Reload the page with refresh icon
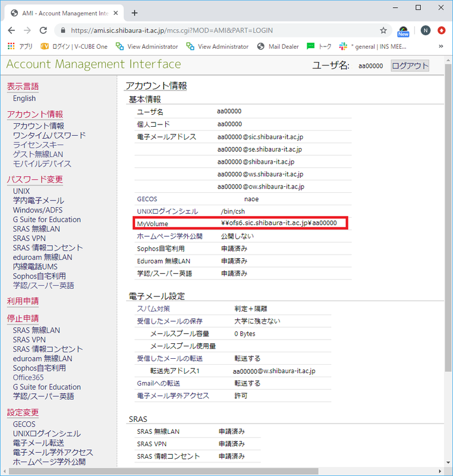Viewport: 453px width, 476px height. (x=43, y=30)
